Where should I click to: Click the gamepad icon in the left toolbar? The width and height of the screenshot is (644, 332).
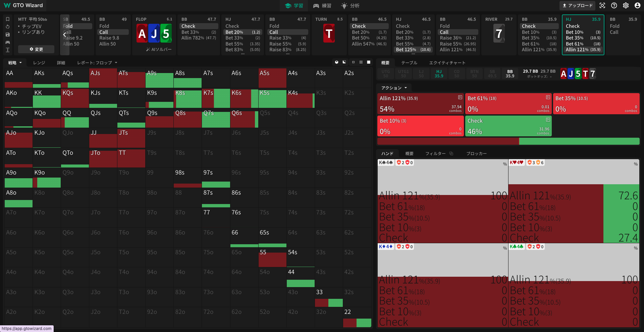[8, 42]
